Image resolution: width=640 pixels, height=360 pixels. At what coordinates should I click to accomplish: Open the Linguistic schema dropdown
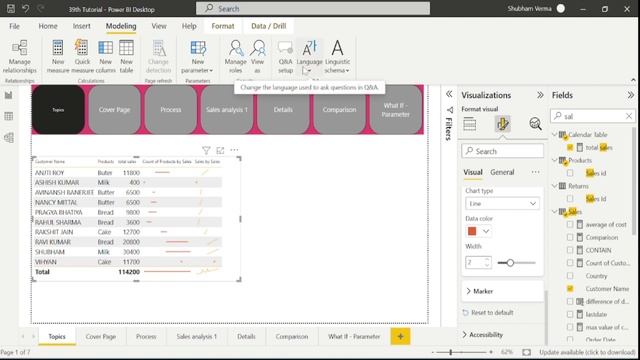[x=337, y=57]
